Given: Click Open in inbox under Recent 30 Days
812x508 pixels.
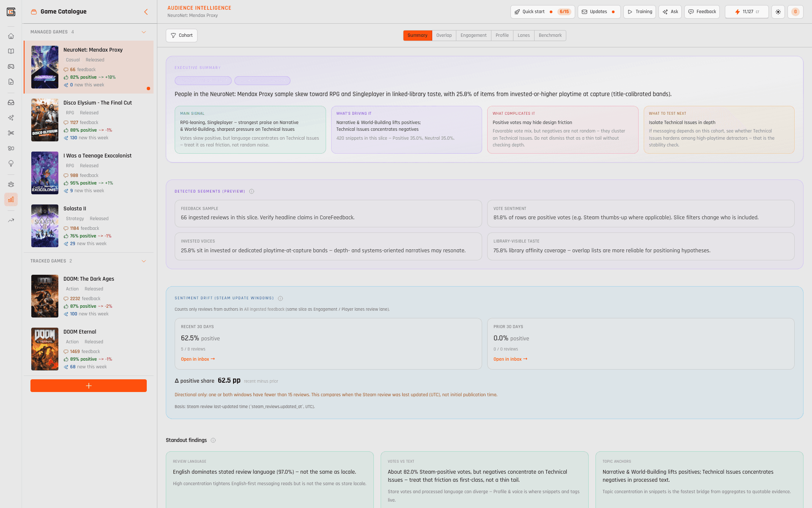Looking at the screenshot, I should [x=197, y=359].
